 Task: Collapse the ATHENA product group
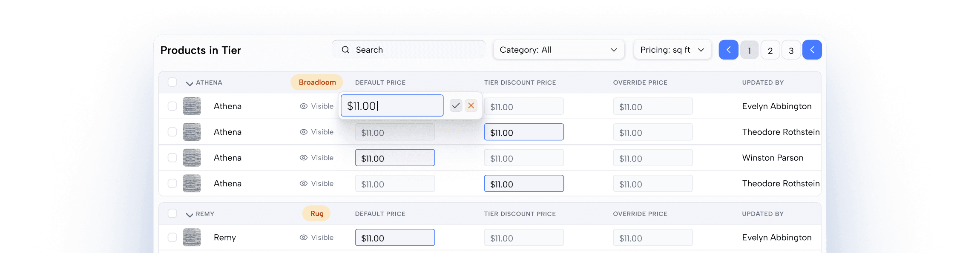coord(190,83)
